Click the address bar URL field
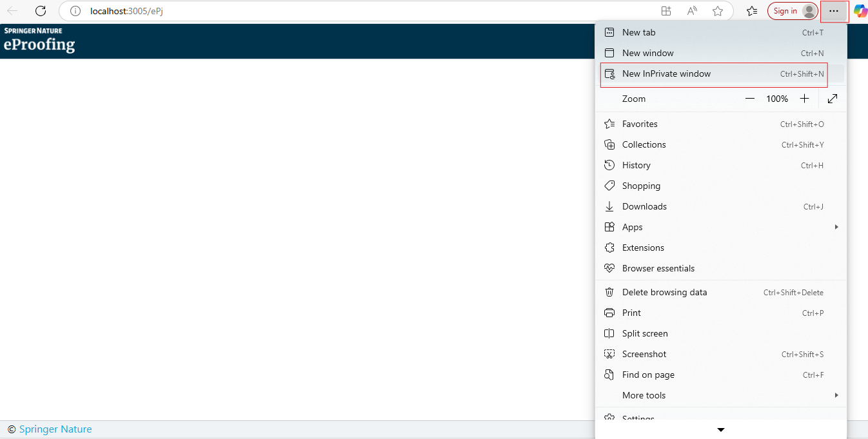868x439 pixels. click(361, 11)
